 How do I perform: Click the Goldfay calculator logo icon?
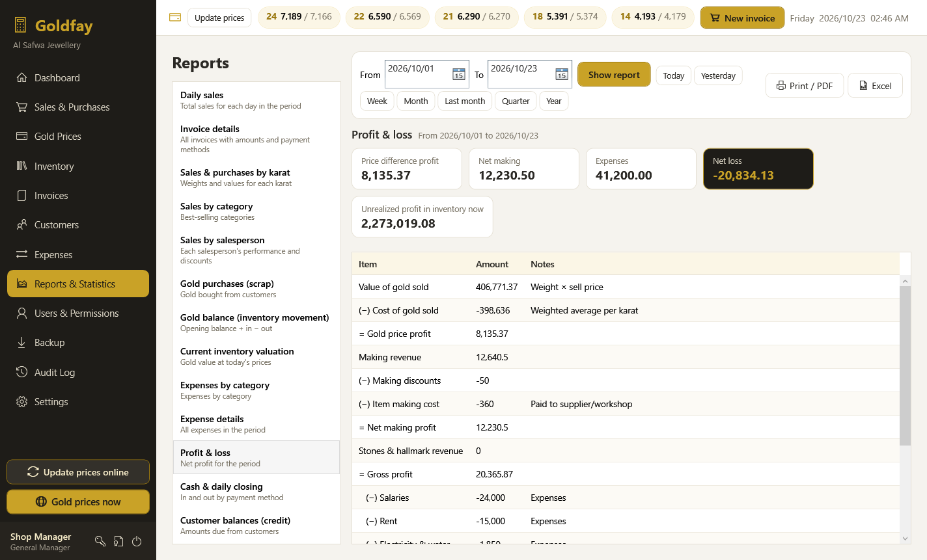(20, 25)
